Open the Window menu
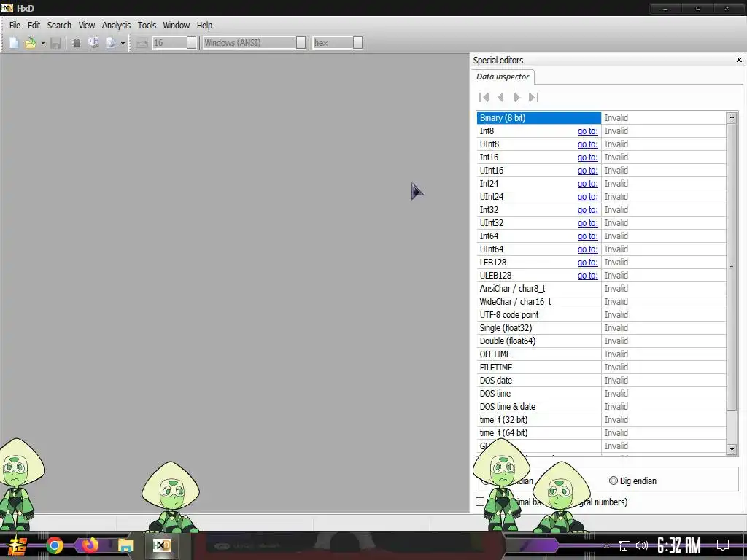747x560 pixels. [177, 26]
